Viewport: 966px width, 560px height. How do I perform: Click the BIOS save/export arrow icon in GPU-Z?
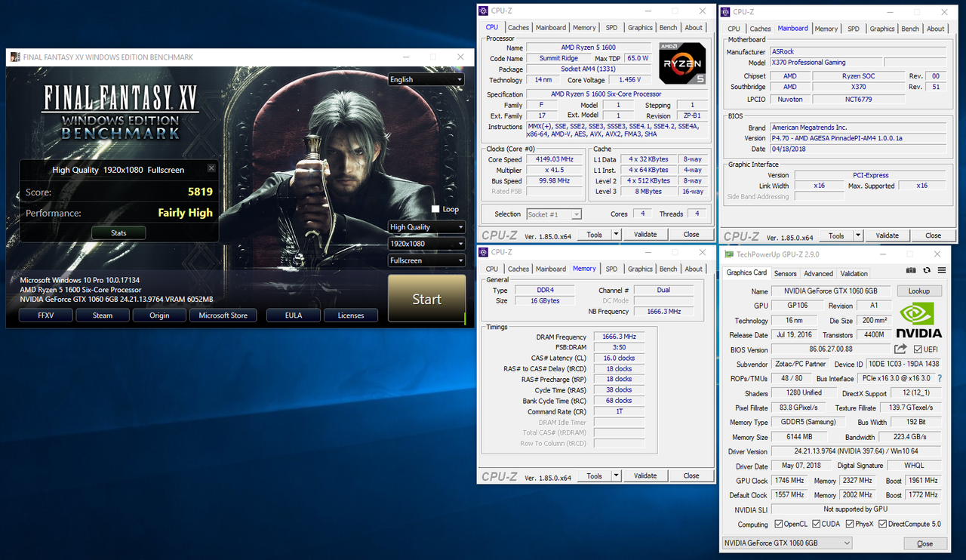[x=900, y=349]
